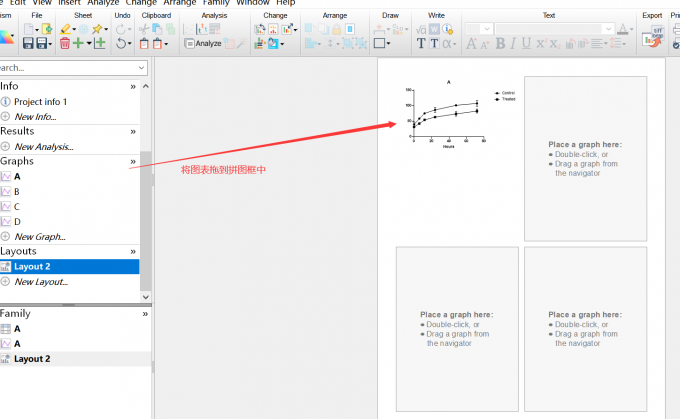This screenshot has height=419, width=680.
Task: Click the Highlight sheet marker icon
Action: 65,30
